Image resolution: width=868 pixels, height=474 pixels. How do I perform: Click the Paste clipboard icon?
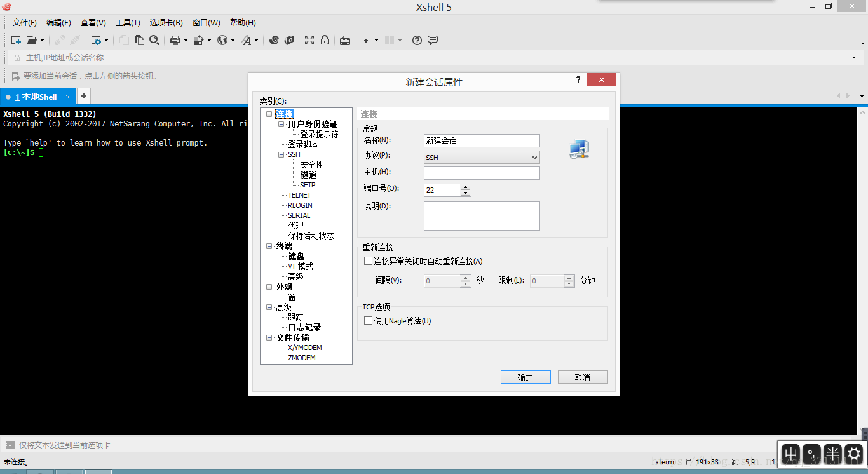(139, 40)
